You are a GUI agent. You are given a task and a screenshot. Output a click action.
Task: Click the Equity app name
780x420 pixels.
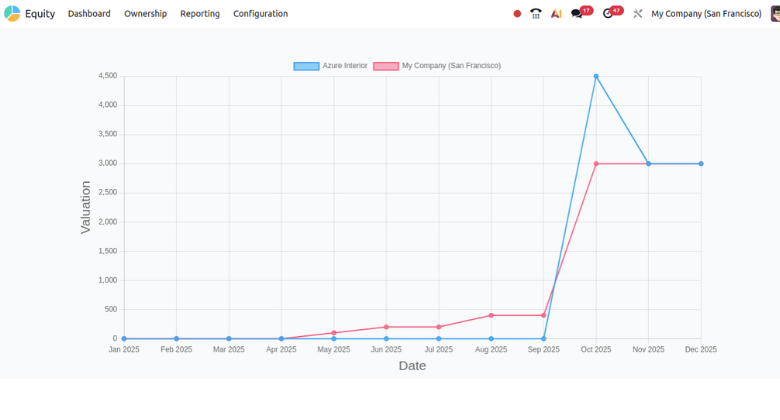point(40,14)
